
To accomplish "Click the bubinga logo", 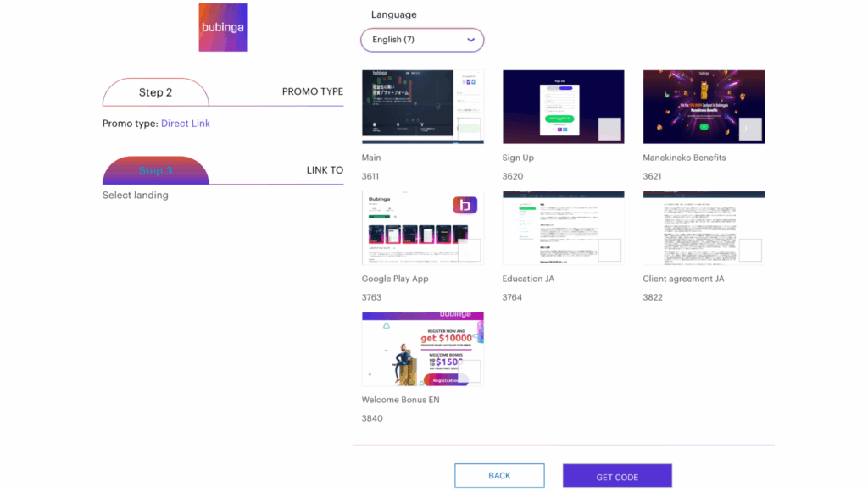I will [223, 27].
